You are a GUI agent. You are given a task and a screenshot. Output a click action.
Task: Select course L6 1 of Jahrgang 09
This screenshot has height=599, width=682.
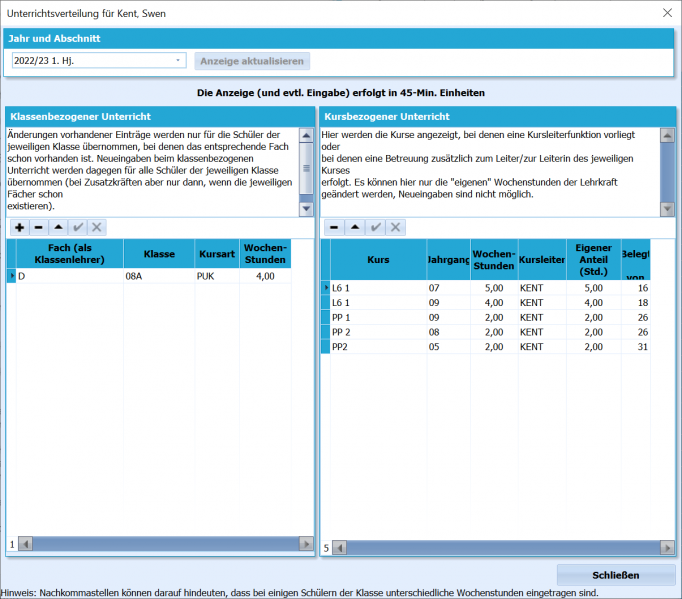pos(378,303)
